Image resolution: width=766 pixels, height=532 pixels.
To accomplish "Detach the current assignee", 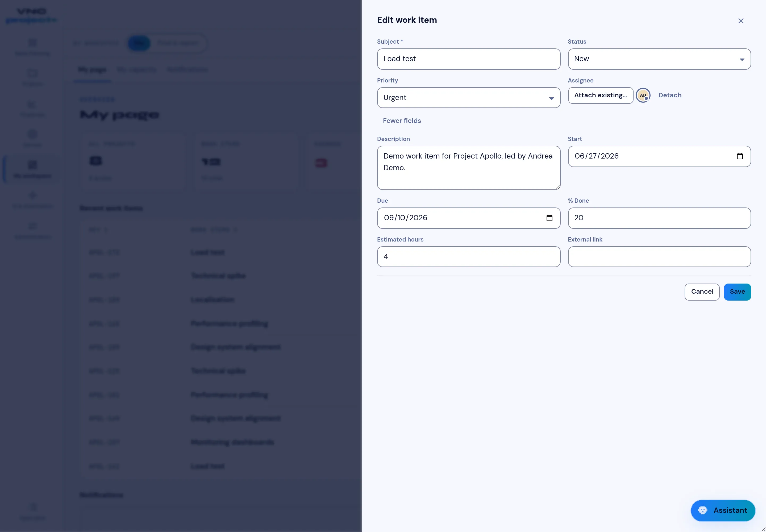I will click(670, 95).
